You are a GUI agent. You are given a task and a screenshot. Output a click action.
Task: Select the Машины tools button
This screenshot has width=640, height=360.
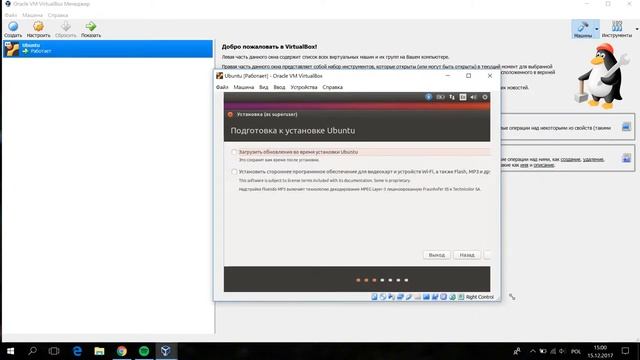point(582,29)
